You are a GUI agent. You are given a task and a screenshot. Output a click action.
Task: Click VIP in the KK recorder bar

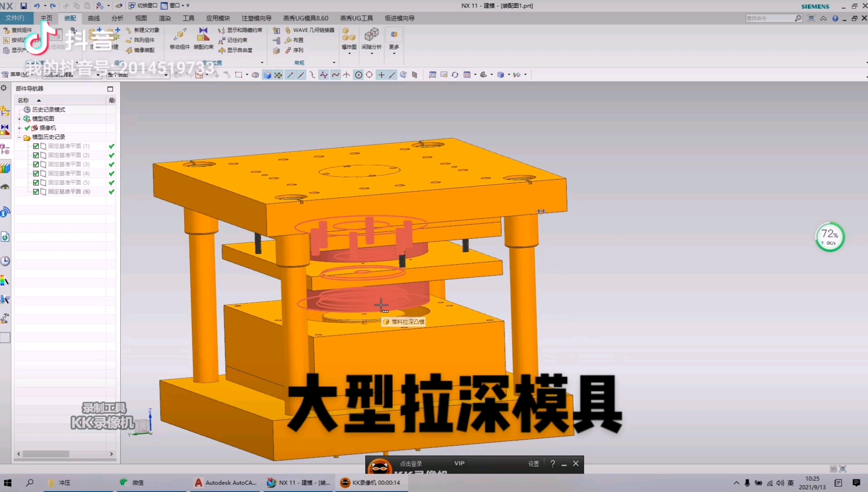click(459, 463)
